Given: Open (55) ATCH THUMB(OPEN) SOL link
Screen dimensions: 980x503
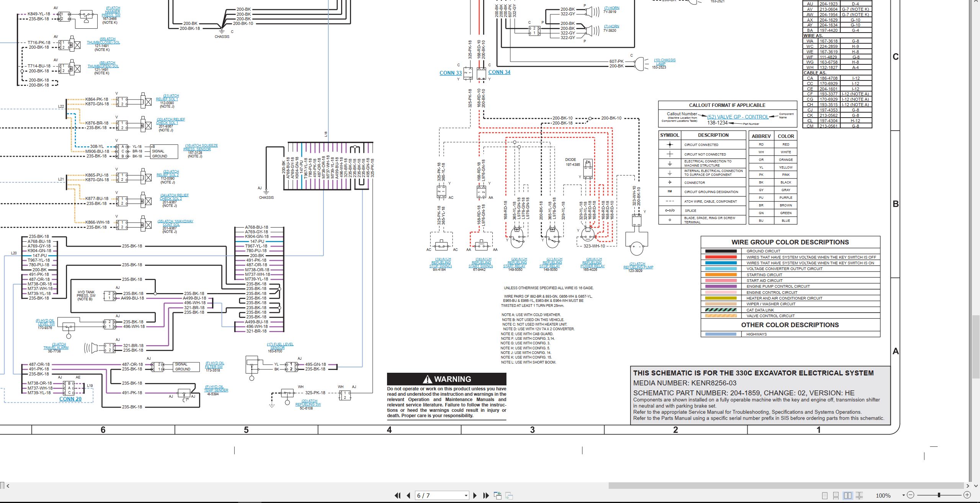Looking at the screenshot, I should point(103,64).
